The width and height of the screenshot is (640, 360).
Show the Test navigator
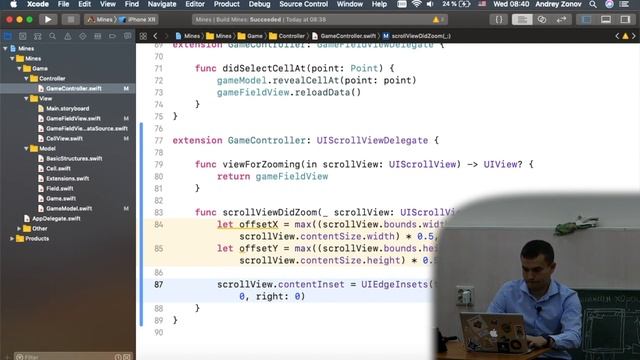pyautogui.click(x=83, y=36)
